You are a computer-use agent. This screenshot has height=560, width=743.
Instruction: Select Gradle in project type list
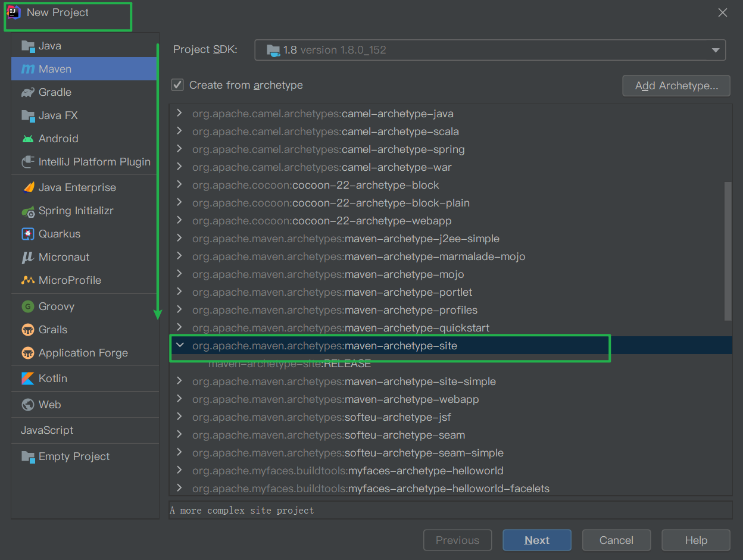pos(84,92)
